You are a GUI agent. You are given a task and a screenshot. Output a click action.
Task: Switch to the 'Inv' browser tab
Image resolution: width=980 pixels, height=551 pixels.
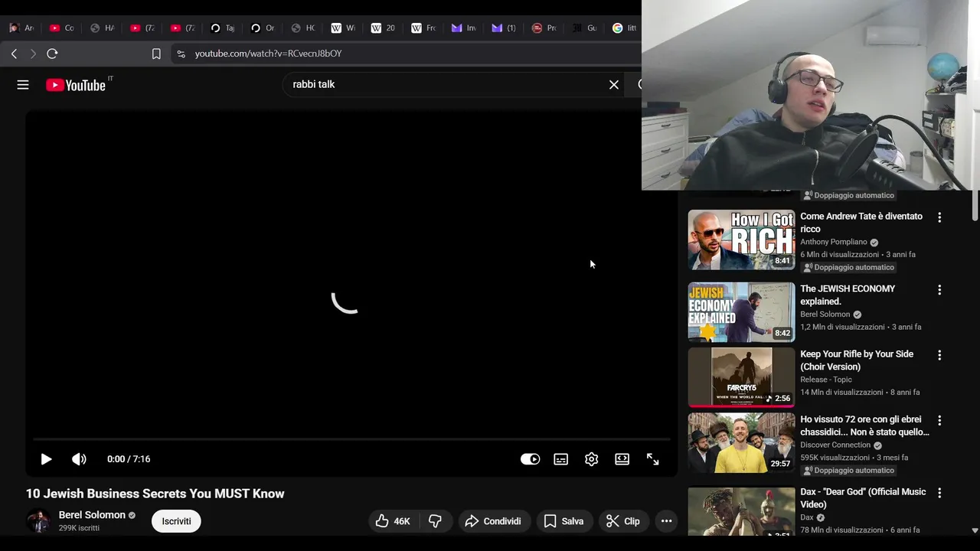(x=463, y=28)
